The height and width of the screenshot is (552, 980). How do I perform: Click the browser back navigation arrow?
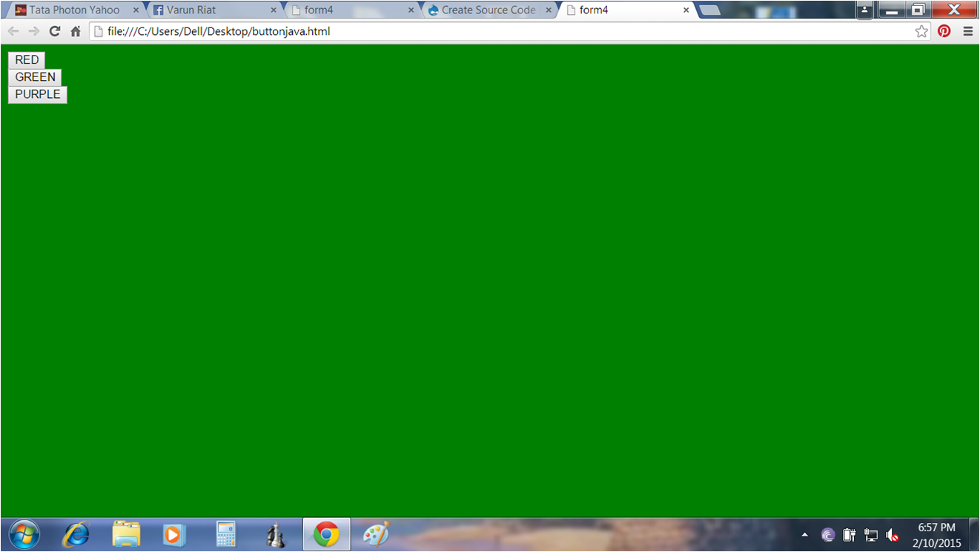click(x=13, y=31)
